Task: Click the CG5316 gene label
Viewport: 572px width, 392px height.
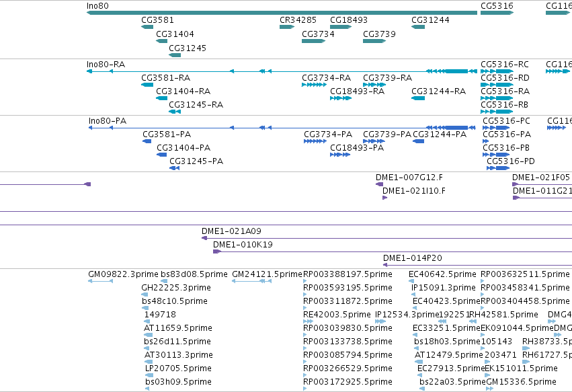Action: pyautogui.click(x=497, y=6)
